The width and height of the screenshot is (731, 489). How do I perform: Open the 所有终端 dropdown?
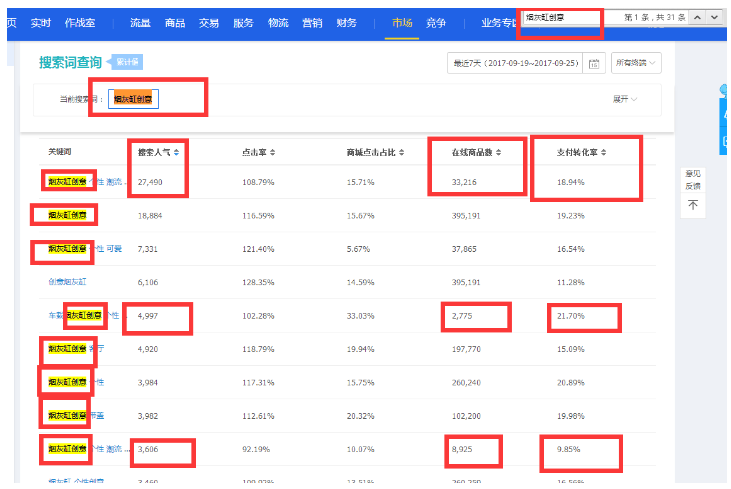[636, 63]
